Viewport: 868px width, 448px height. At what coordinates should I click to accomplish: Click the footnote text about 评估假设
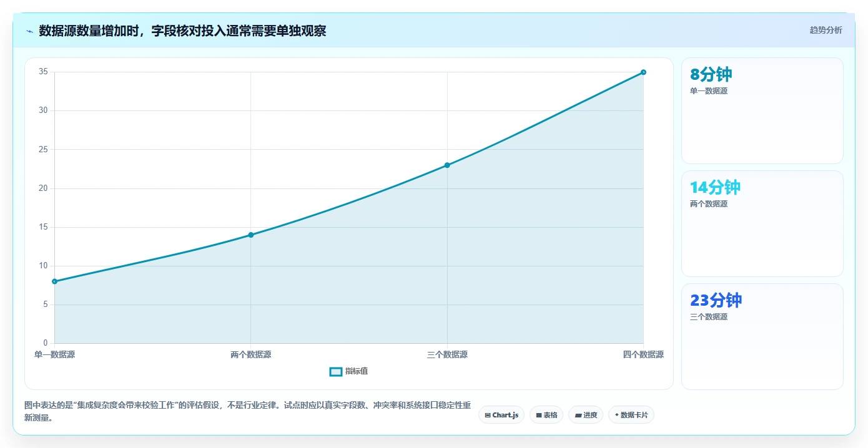coord(248,412)
